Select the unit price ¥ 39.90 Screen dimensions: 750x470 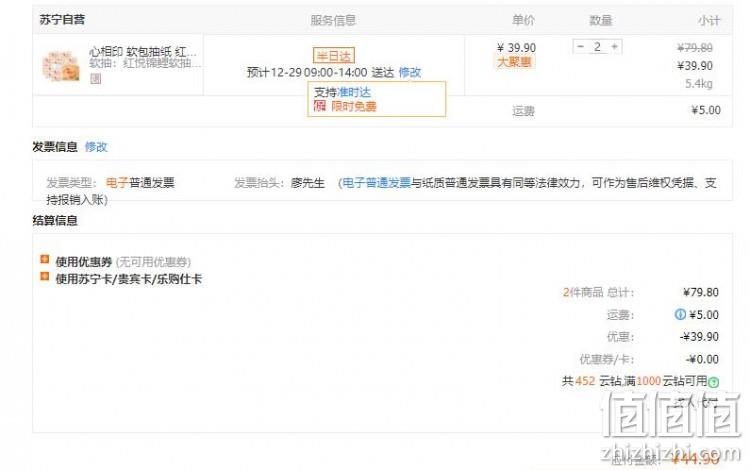pos(517,48)
